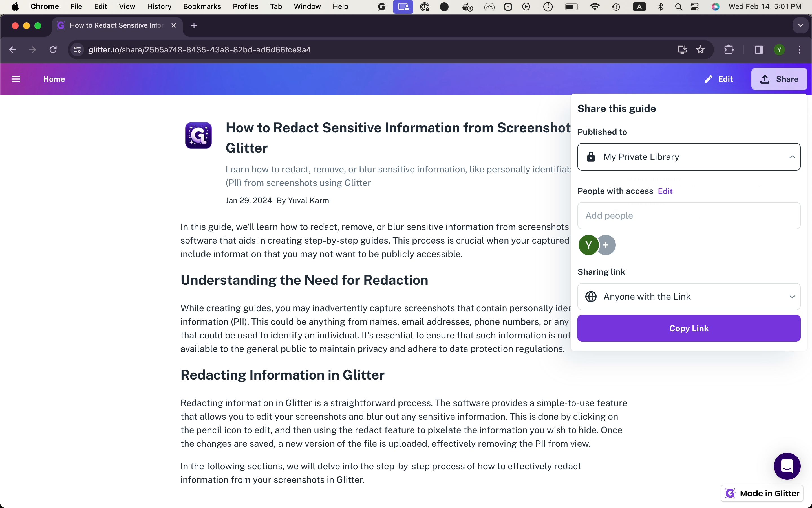The width and height of the screenshot is (812, 508).
Task: Click the Siri icon in menu bar
Action: tap(715, 6)
